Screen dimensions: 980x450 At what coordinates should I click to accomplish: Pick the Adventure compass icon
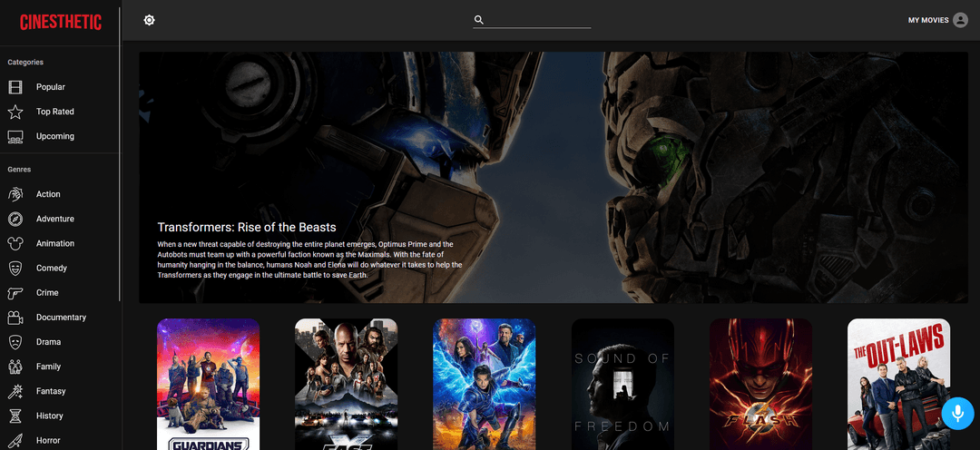coord(15,219)
